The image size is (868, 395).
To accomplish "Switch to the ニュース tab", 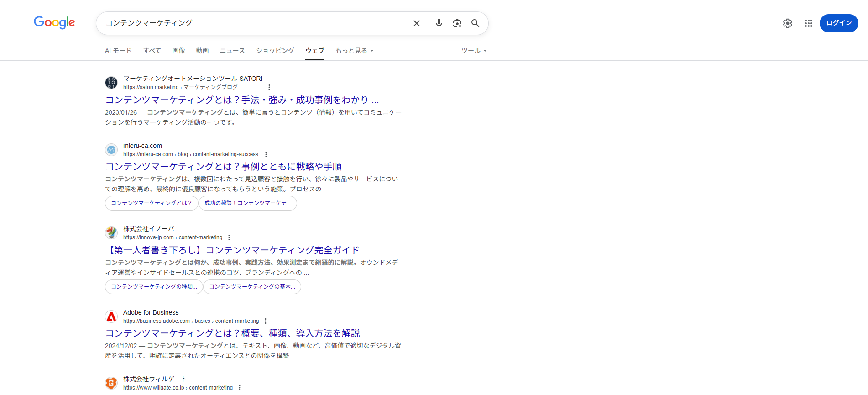I will 232,51.
